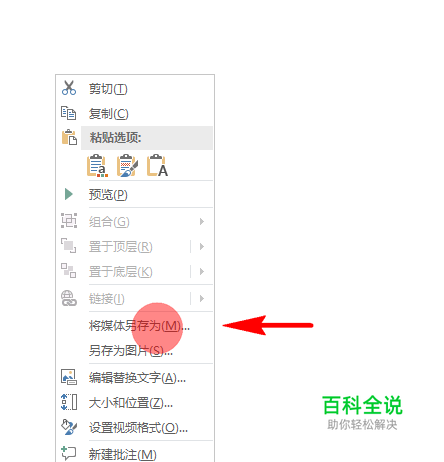Click the green Preview play icon
Viewport: 444px width, 462px height.
click(69, 194)
